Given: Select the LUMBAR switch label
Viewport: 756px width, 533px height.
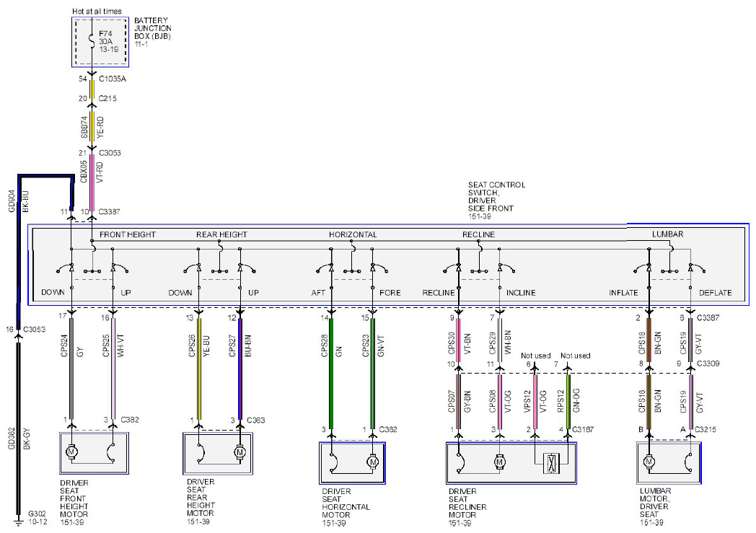Looking at the screenshot, I should click(x=668, y=234).
